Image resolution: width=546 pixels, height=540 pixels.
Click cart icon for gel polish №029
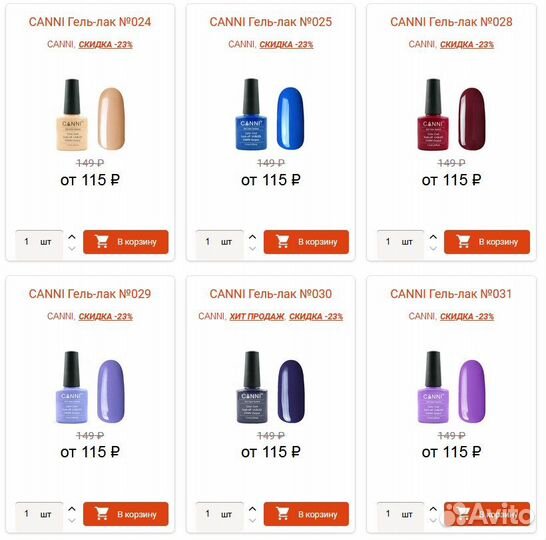point(102,514)
